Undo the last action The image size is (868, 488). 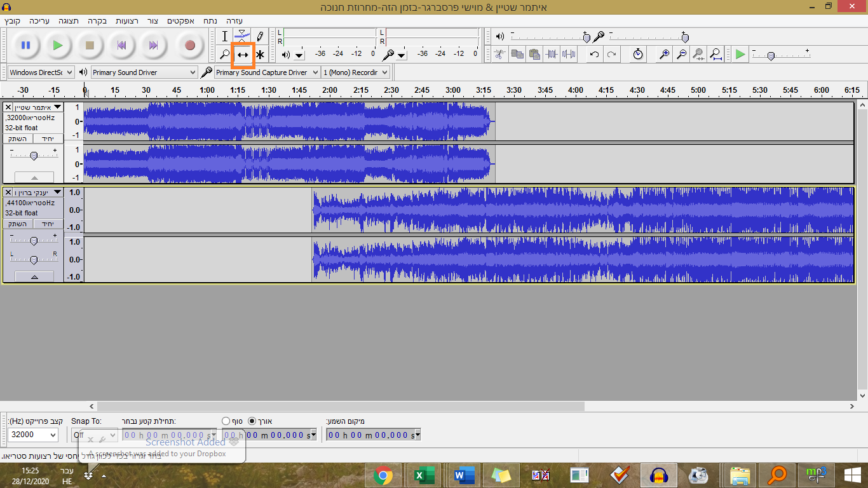594,54
